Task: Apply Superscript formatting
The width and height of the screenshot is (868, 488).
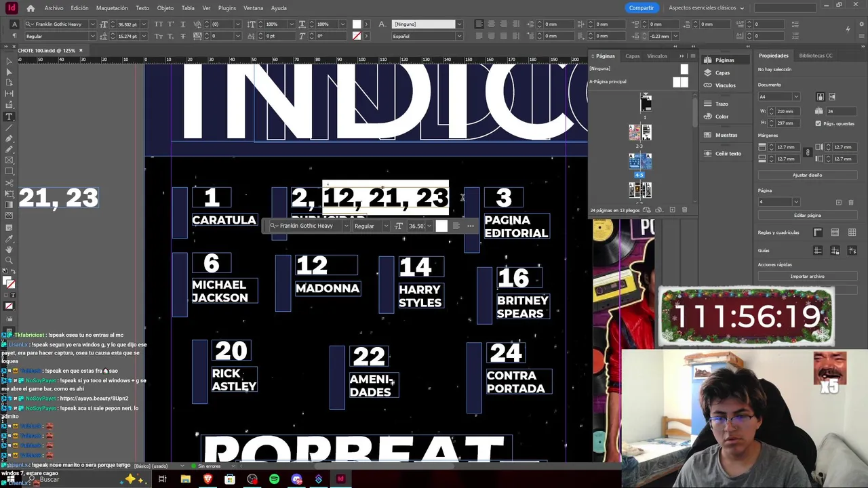Action: coord(171,24)
